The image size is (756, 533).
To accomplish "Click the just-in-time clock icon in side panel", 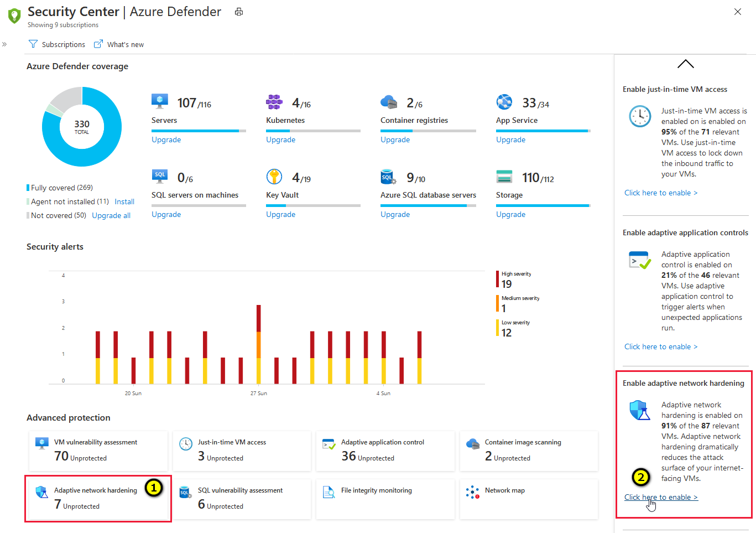I will (x=640, y=116).
